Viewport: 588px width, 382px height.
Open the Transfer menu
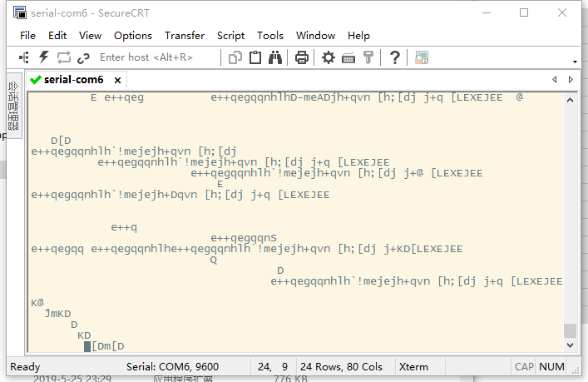pos(185,36)
